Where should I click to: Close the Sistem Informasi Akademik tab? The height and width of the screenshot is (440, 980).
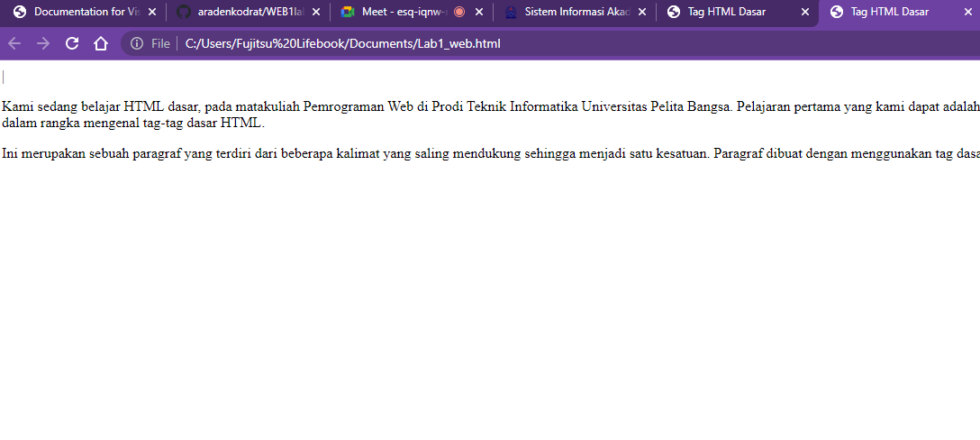(642, 12)
